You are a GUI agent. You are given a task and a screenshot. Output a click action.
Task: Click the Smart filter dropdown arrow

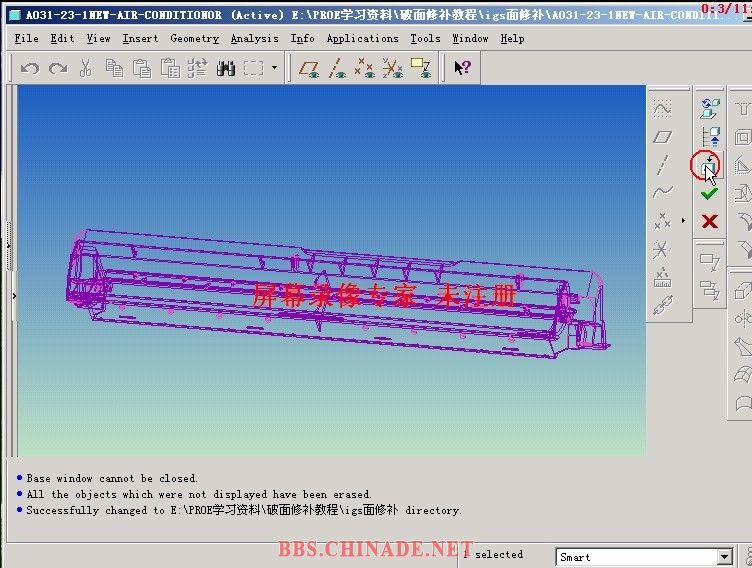click(x=725, y=557)
